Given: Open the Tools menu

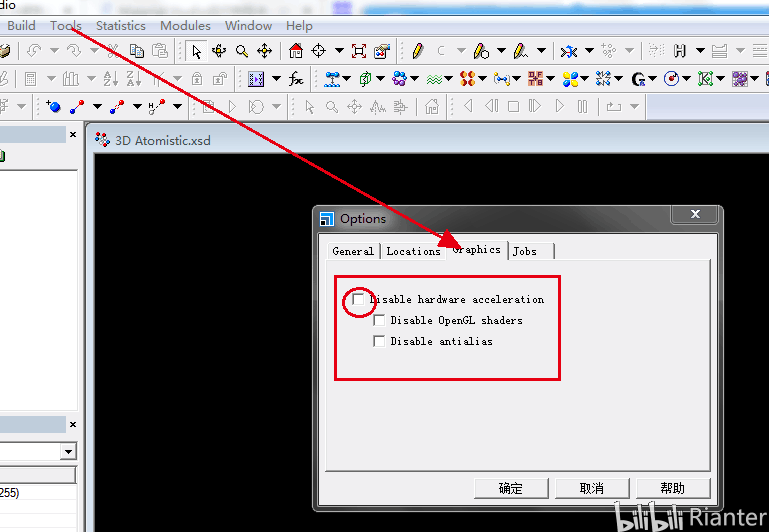Looking at the screenshot, I should pyautogui.click(x=66, y=25).
